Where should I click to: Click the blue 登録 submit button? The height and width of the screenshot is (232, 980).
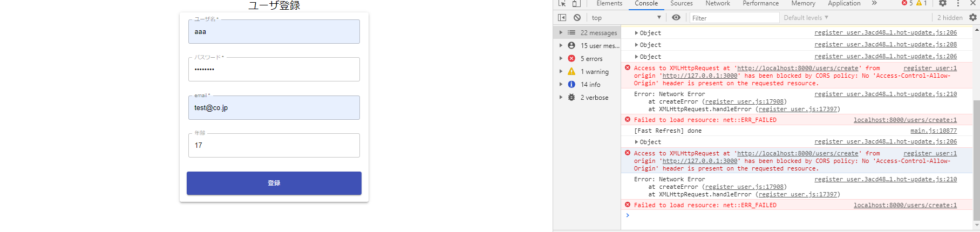[x=274, y=183]
